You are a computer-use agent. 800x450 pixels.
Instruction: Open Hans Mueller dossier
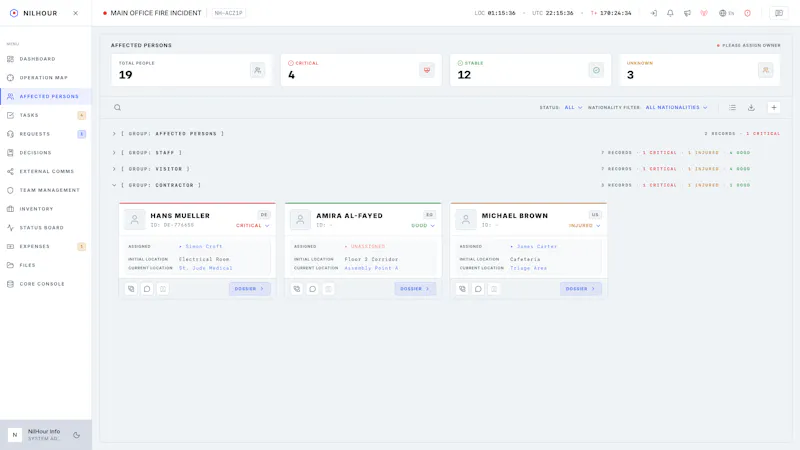249,289
